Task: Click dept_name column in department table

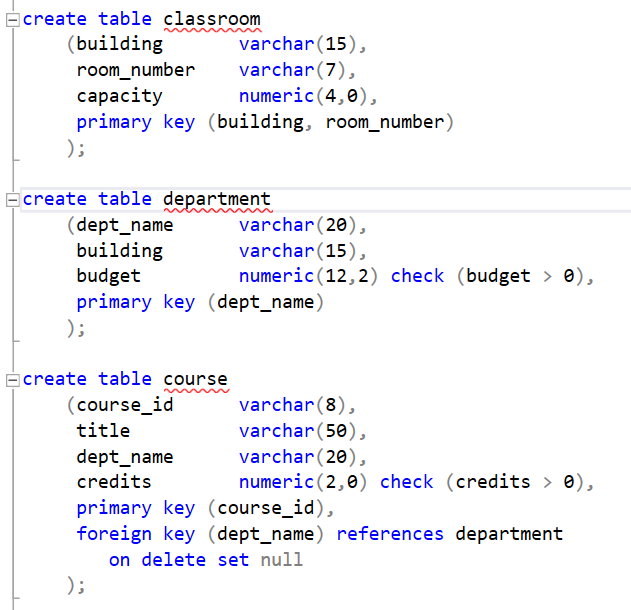Action: pyautogui.click(x=125, y=225)
